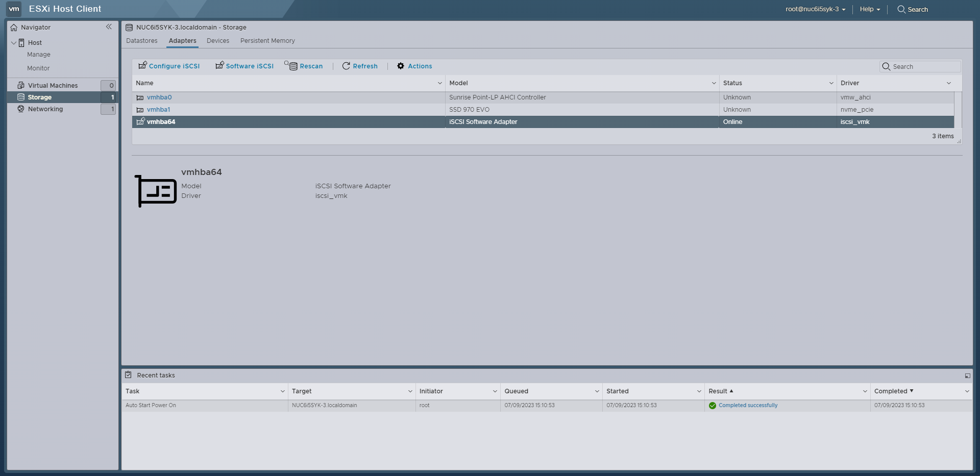Open the Actions gear icon menu
Image resolution: width=980 pixels, height=476 pixels.
coord(401,66)
